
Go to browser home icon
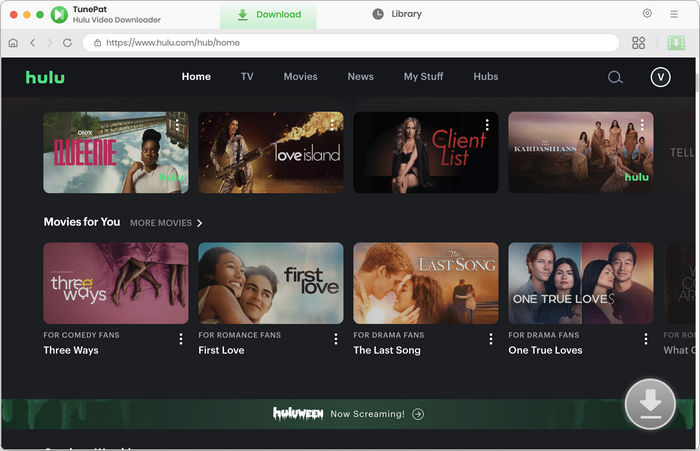[13, 43]
